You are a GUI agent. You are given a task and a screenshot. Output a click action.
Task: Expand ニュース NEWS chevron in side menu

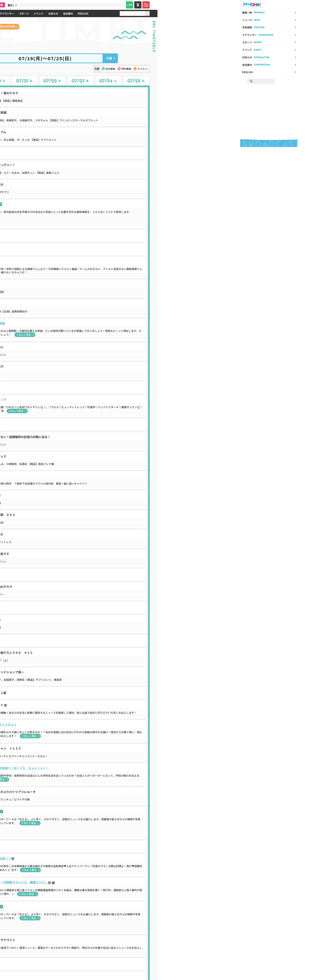tap(295, 20)
